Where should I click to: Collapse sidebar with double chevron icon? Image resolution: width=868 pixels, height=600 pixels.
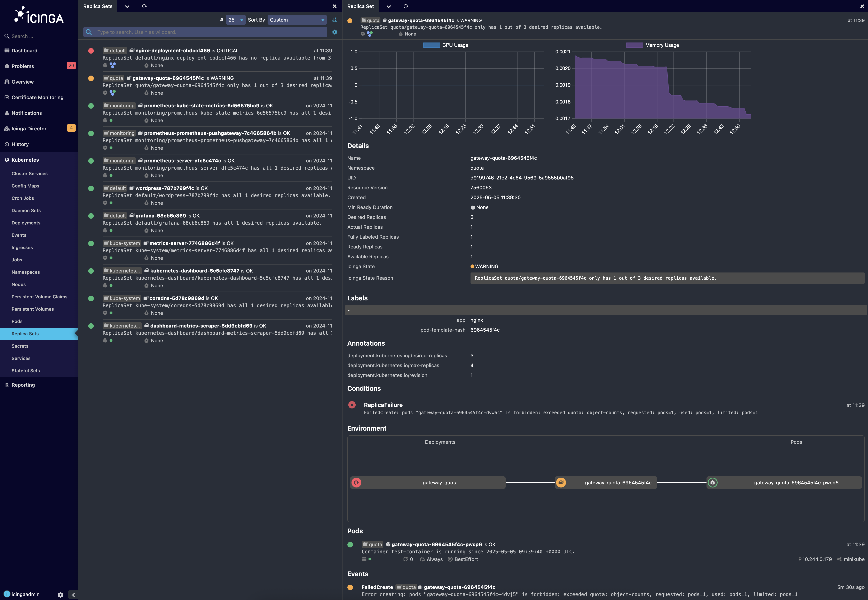point(73,595)
